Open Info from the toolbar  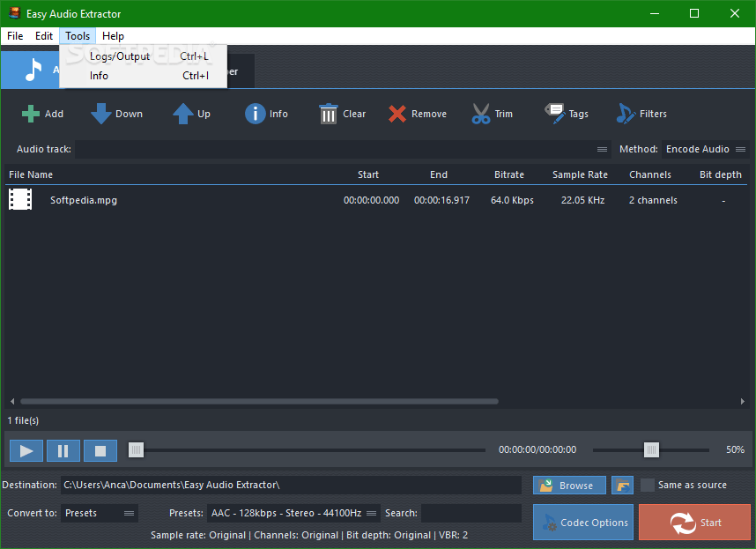tap(266, 113)
